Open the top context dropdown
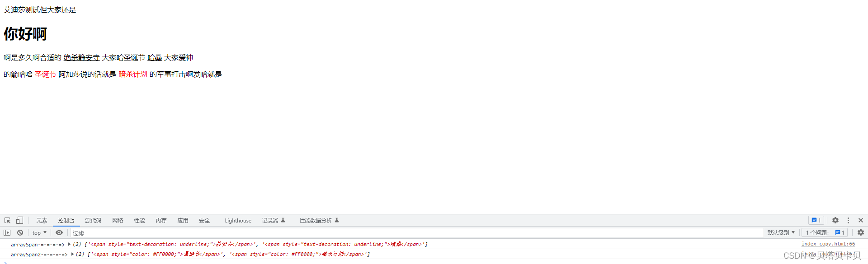The image size is (868, 264). tap(39, 232)
